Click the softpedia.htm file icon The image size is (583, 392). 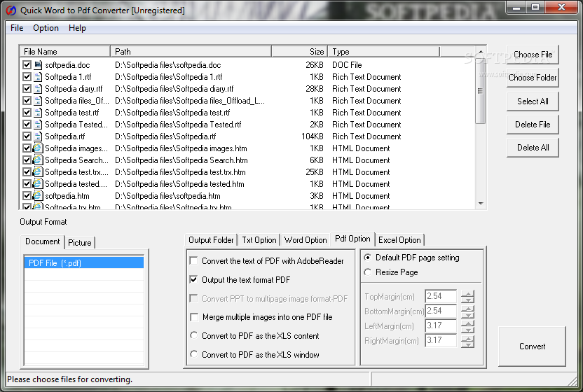tap(38, 196)
